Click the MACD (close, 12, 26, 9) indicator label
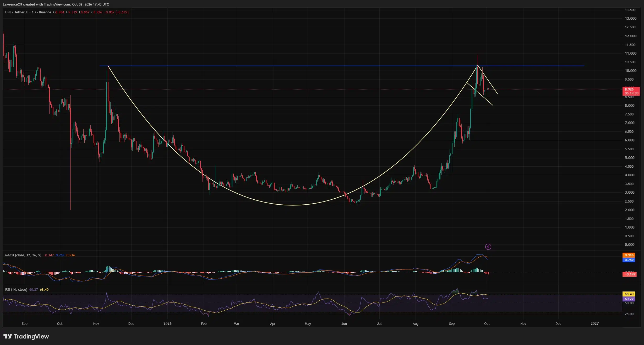The width and height of the screenshot is (644, 345). (x=23, y=255)
